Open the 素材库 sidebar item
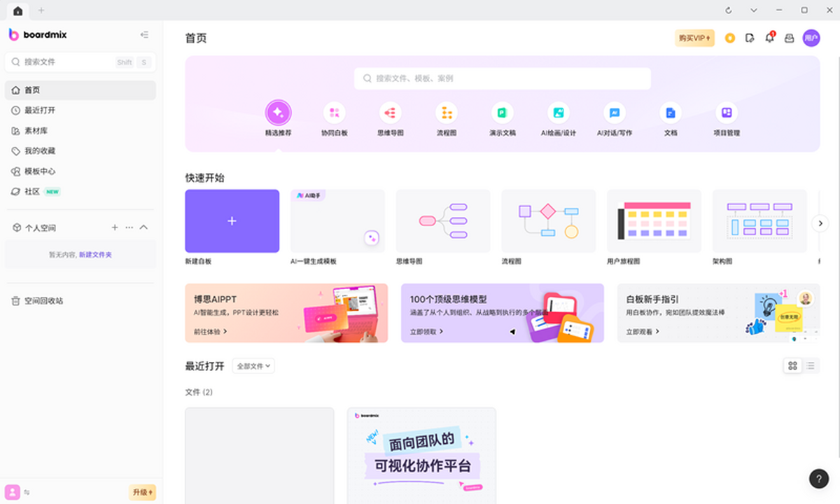The height and width of the screenshot is (504, 840). pos(80,131)
